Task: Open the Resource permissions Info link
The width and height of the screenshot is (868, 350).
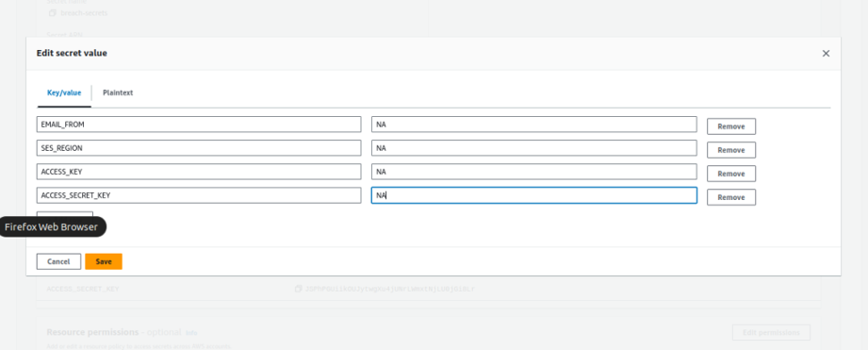Action: click(191, 333)
